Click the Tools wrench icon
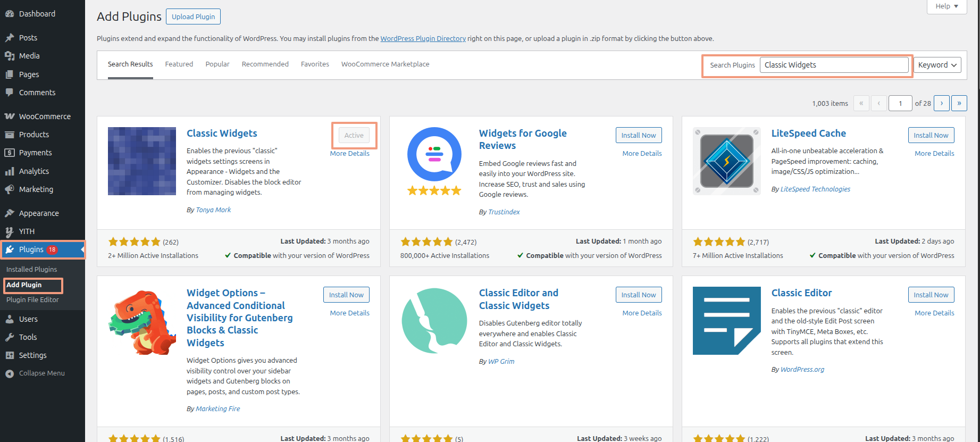This screenshot has height=442, width=980. (10, 337)
